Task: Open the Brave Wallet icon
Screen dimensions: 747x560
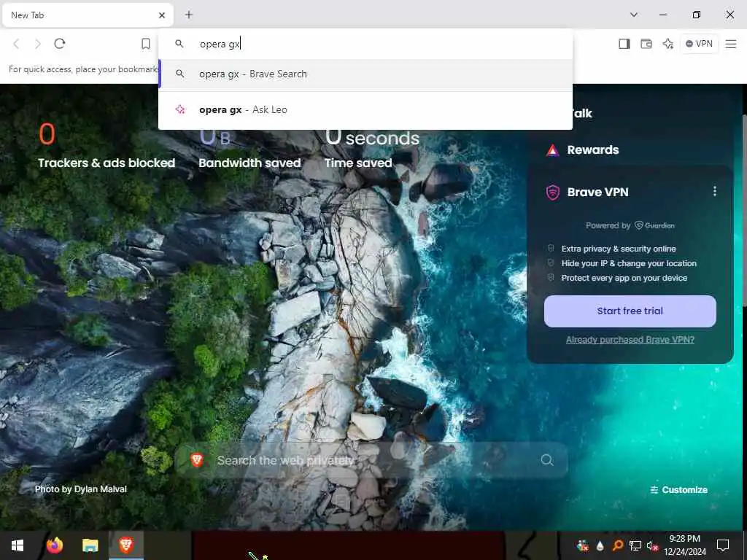Action: 646,44
